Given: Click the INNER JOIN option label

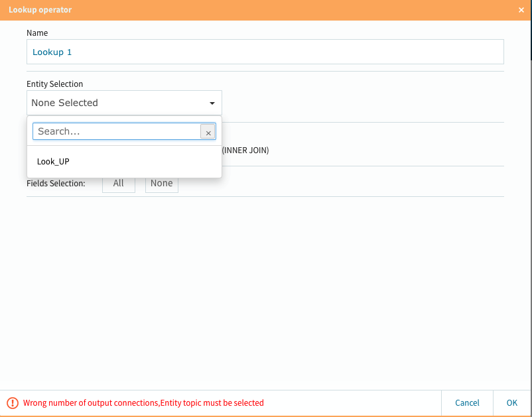Looking at the screenshot, I should 245,150.
